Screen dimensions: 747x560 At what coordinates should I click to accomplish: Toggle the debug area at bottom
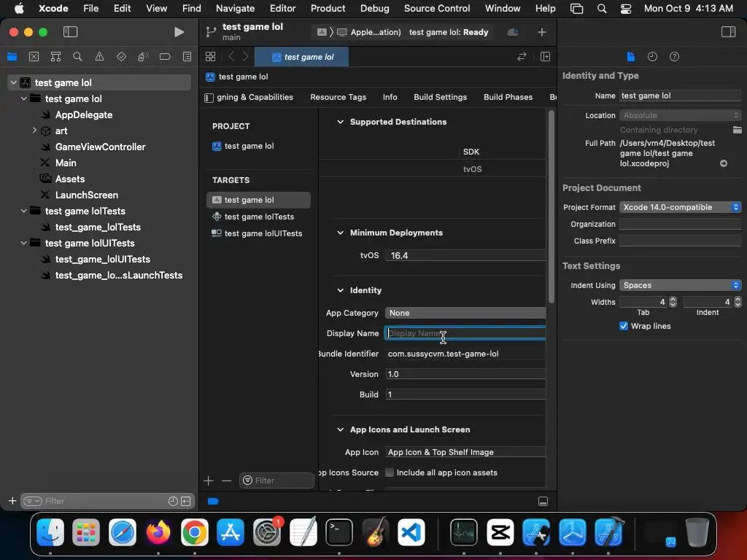click(543, 501)
